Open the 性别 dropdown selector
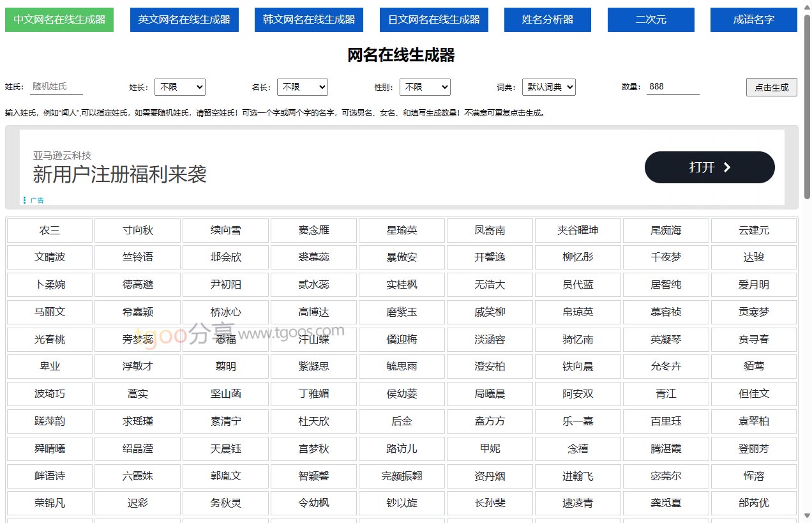Image resolution: width=812 pixels, height=523 pixels. (x=425, y=87)
